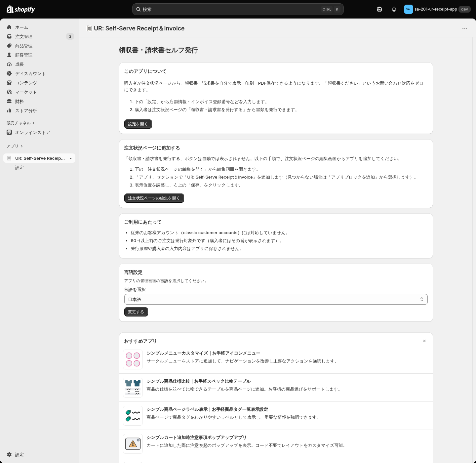Go to ホーム in the sidebar
Viewport: 476px width, 463px height.
point(40,27)
